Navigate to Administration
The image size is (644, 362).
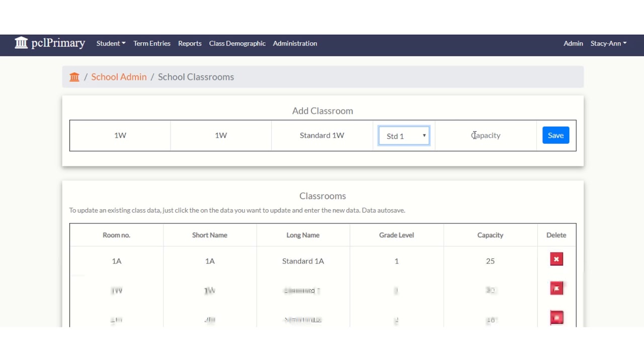click(295, 43)
